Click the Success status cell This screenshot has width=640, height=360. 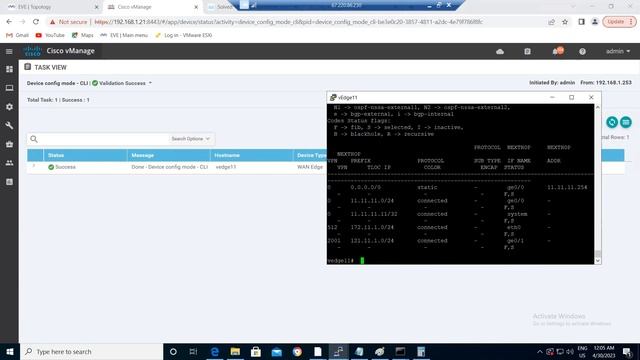[62, 167]
